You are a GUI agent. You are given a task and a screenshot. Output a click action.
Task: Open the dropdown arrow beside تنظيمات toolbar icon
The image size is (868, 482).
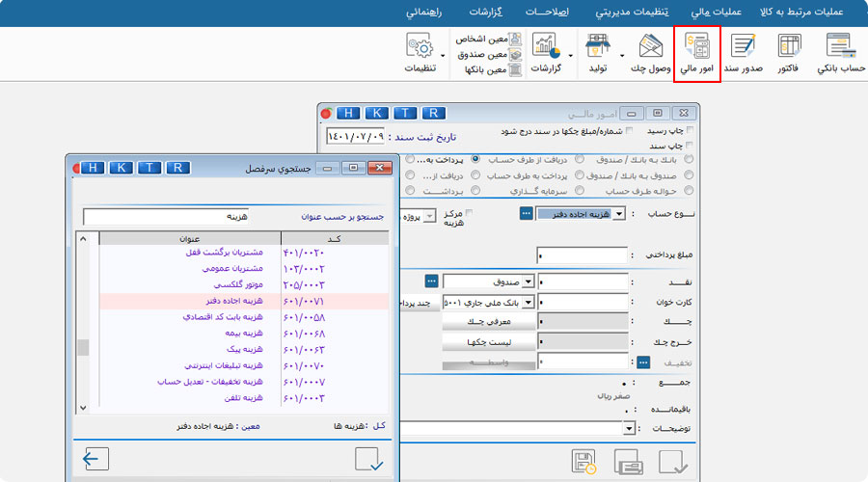coord(443,56)
